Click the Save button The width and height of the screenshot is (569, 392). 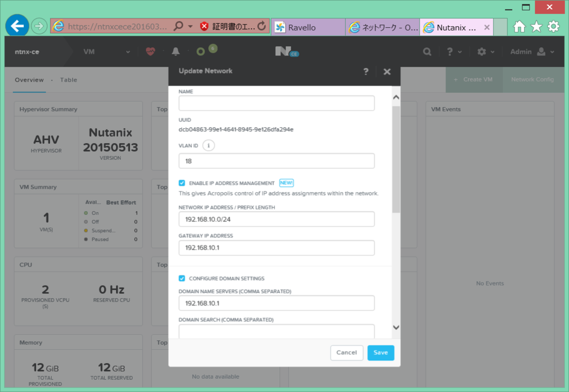(381, 353)
